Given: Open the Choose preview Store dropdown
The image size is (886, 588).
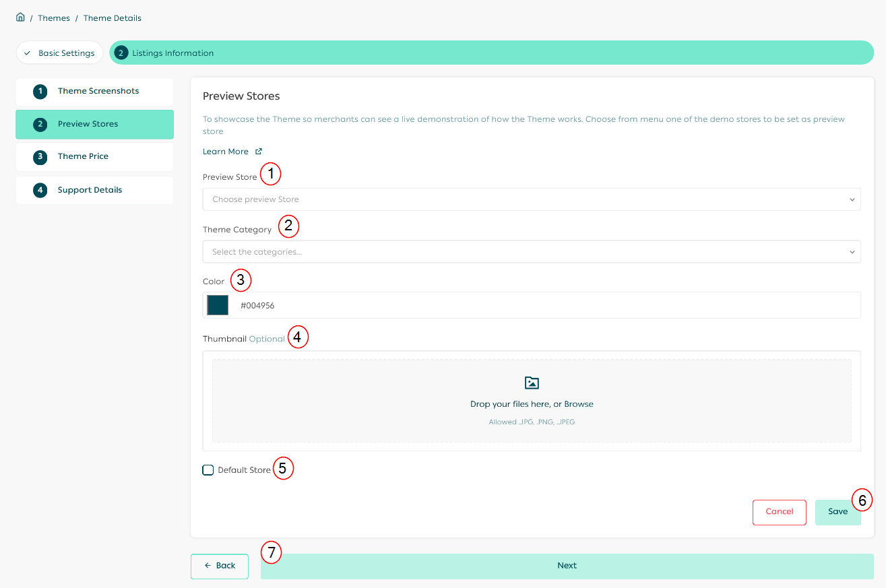Looking at the screenshot, I should tap(532, 199).
